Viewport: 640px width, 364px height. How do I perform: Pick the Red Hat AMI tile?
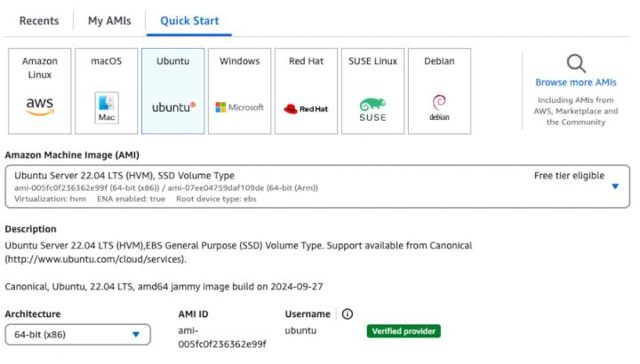tap(306, 91)
